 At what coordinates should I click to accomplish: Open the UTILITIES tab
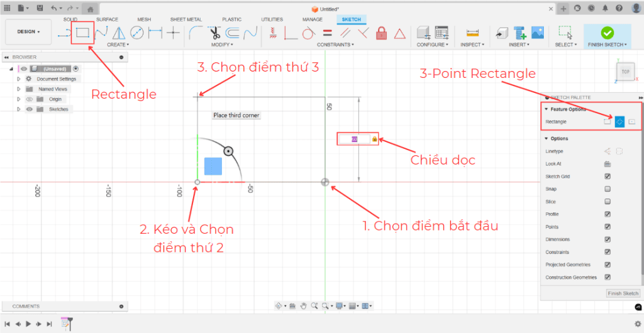point(272,19)
